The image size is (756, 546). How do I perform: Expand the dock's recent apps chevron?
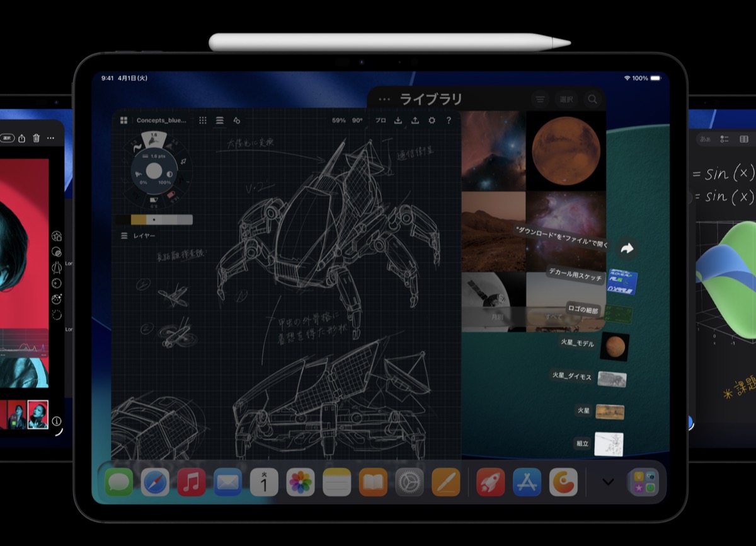point(608,482)
